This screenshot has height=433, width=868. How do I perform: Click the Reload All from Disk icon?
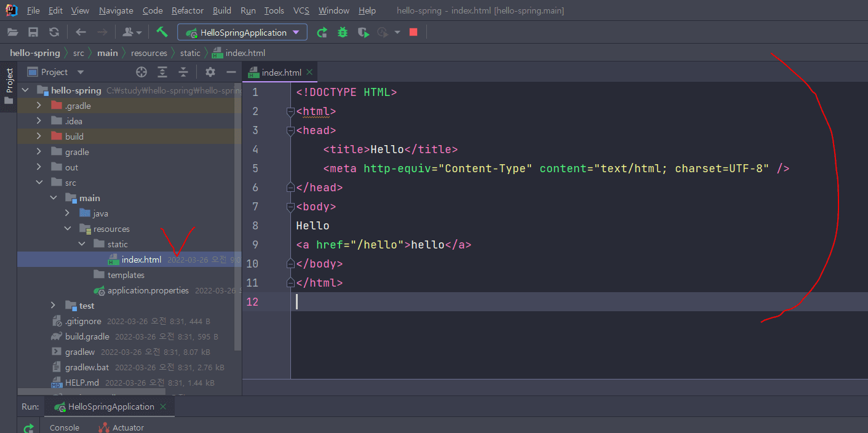coord(54,32)
